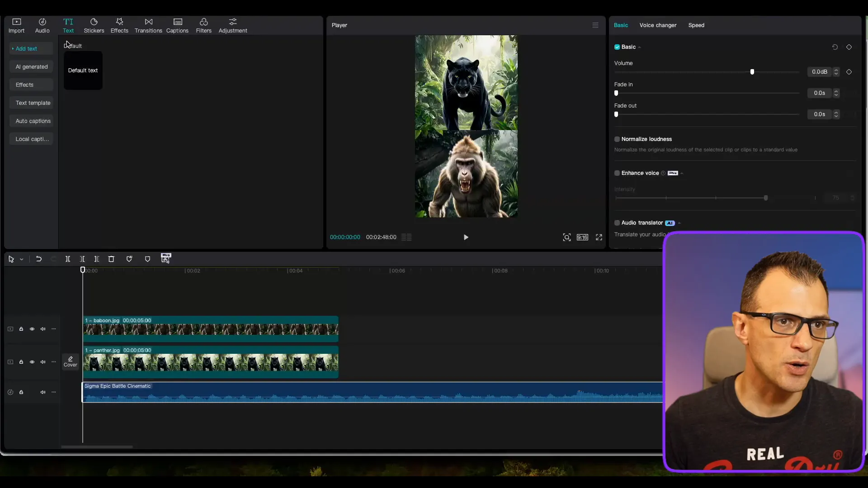Open the Transitions panel
This screenshot has height=488, width=868.
148,26
